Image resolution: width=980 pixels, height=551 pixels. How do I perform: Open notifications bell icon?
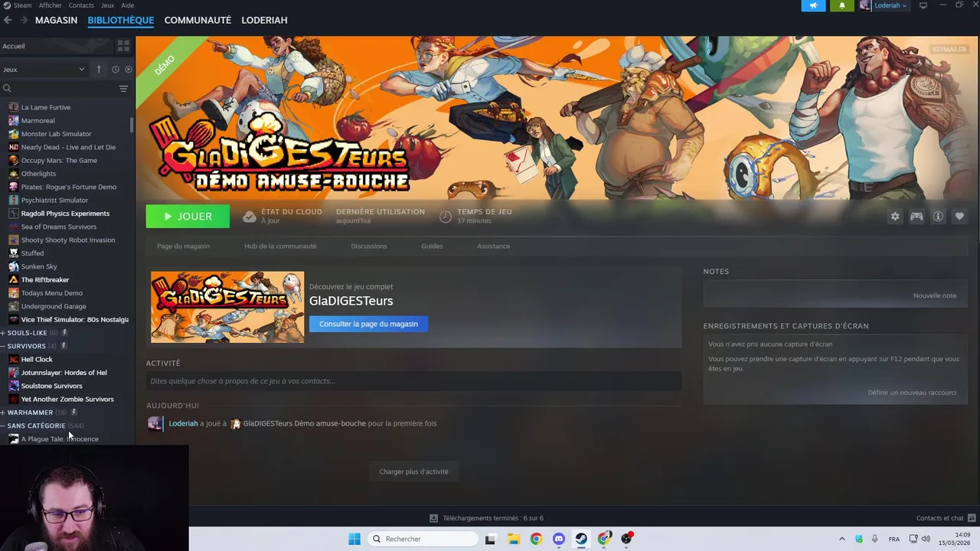[841, 5]
